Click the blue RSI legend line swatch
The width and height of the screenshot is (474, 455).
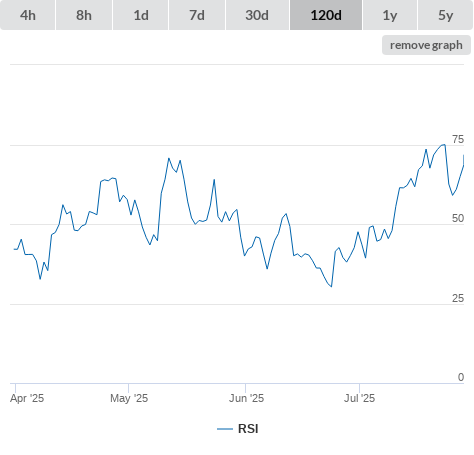click(x=225, y=429)
